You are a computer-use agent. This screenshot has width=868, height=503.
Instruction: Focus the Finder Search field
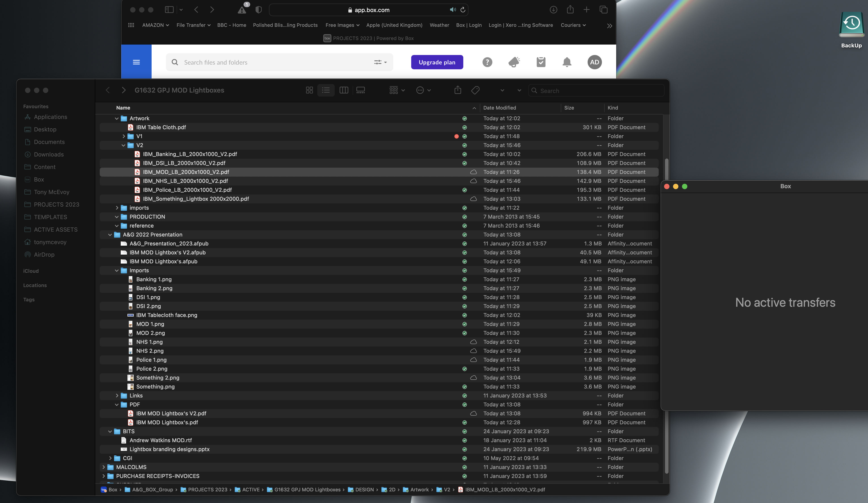[596, 91]
